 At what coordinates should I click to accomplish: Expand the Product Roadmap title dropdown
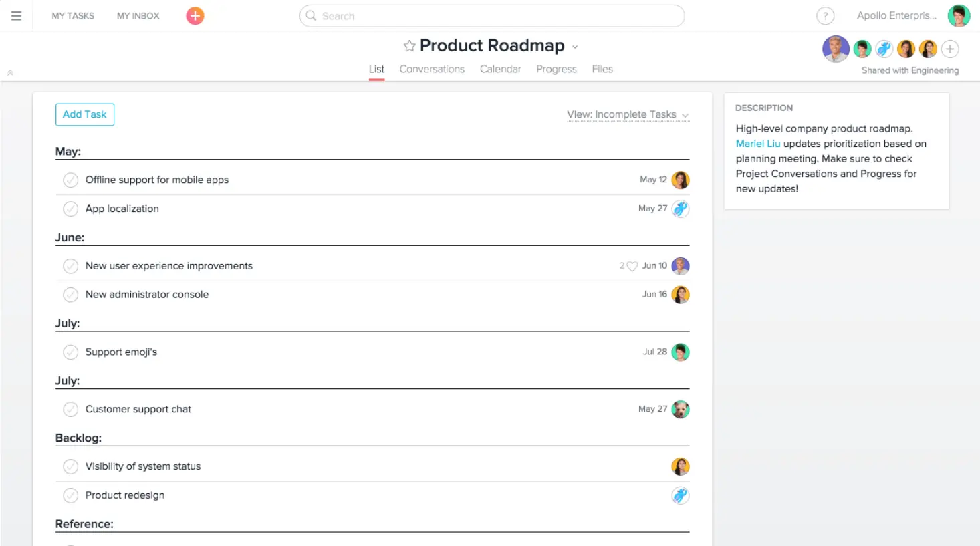tap(575, 46)
